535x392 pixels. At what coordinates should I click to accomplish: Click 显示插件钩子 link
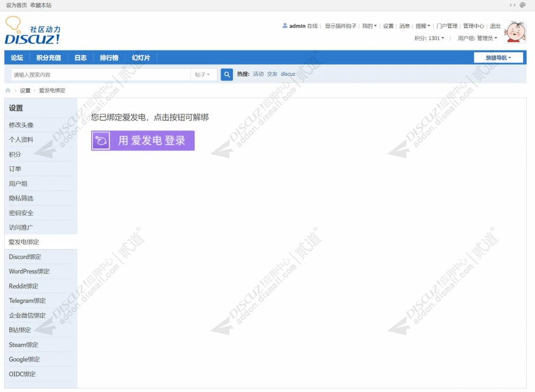[340, 26]
